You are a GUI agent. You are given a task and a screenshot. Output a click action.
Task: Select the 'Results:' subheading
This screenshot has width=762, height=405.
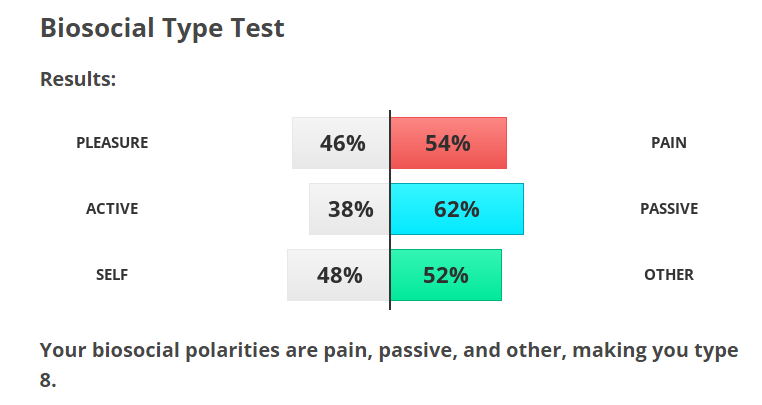(78, 78)
